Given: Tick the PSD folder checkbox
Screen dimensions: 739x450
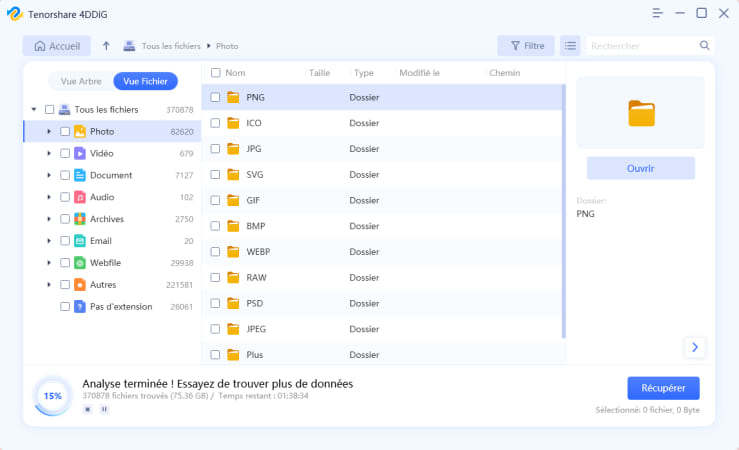Looking at the screenshot, I should point(215,303).
